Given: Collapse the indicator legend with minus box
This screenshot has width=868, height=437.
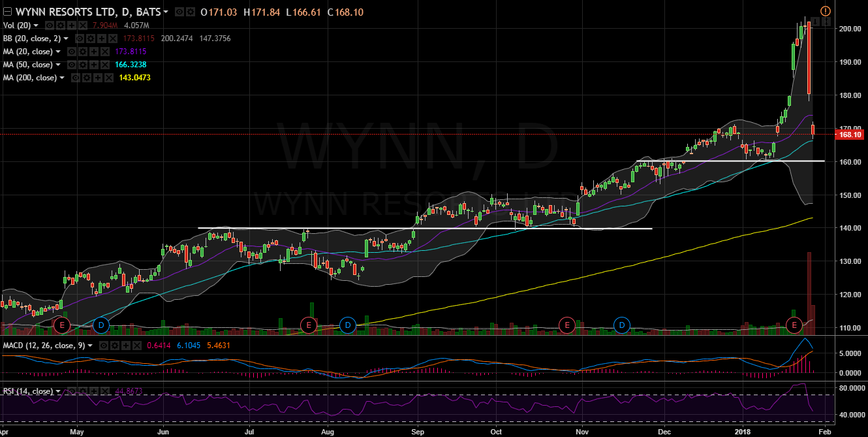Looking at the screenshot, I should (7, 12).
